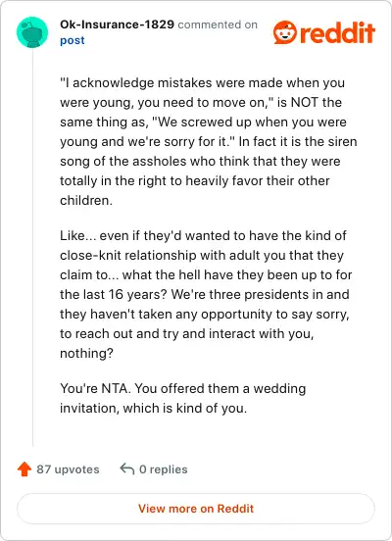392x541 pixels.
Task: Open the blue "post" link
Action: [x=73, y=40]
